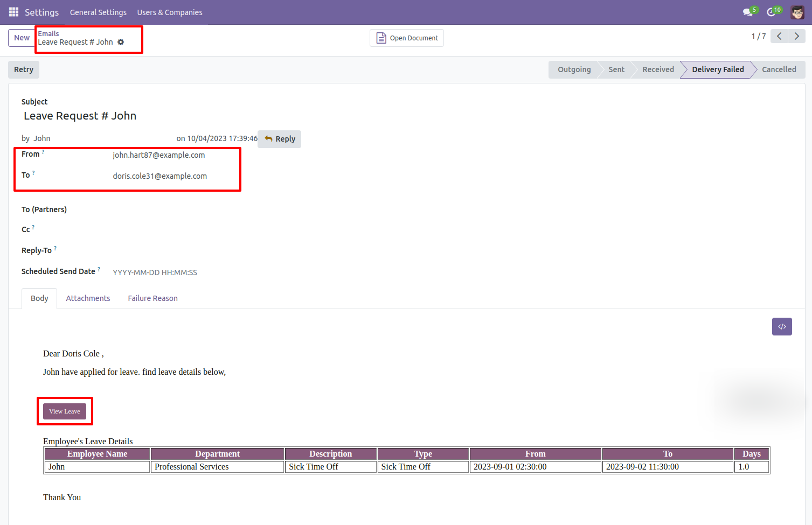Image resolution: width=812 pixels, height=525 pixels.
Task: Open the user avatar menu
Action: click(797, 12)
